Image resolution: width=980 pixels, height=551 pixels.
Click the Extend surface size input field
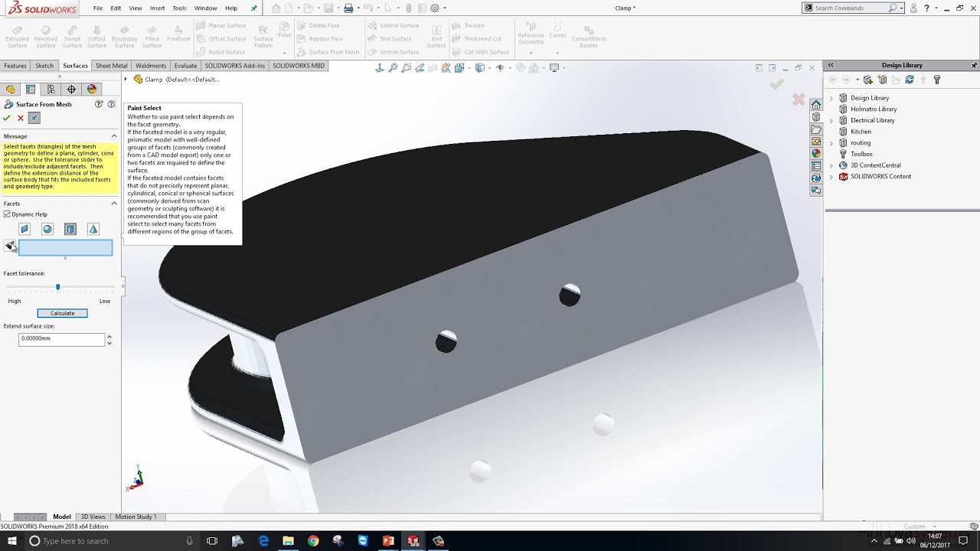[x=61, y=338]
